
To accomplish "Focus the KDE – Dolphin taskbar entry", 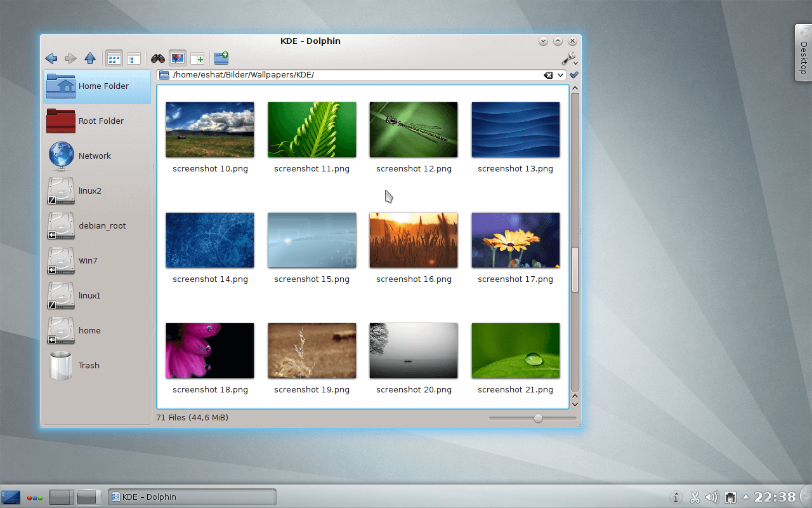I will click(190, 497).
